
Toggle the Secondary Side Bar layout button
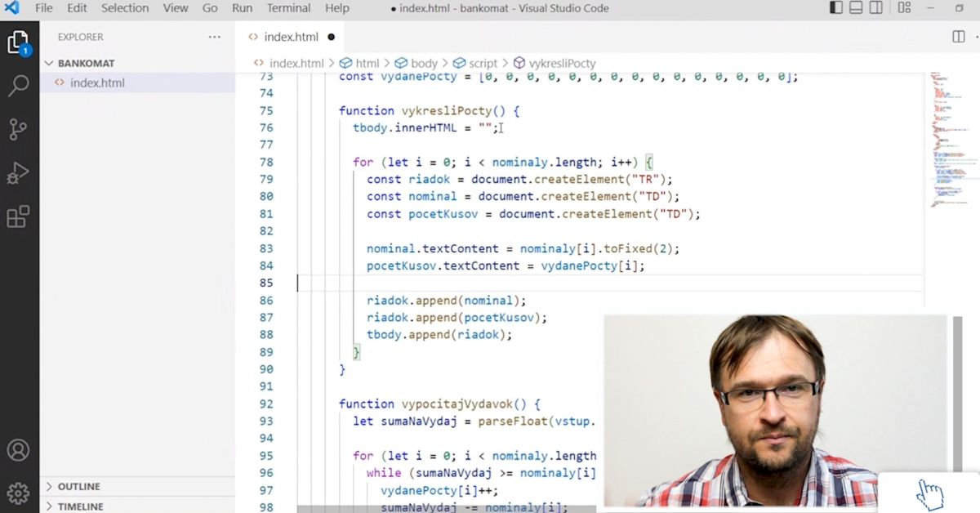click(x=876, y=8)
